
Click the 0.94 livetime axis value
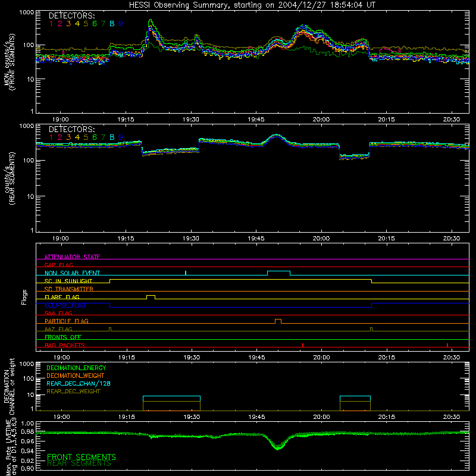[x=27, y=451]
